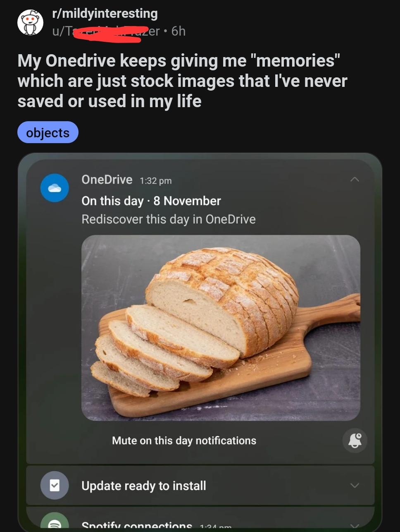
Task: Open the Spotify connections notification
Action: click(x=137, y=526)
